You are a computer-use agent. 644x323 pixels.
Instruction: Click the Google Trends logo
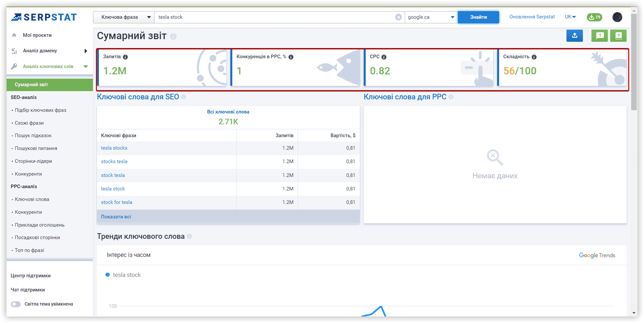[x=597, y=256]
